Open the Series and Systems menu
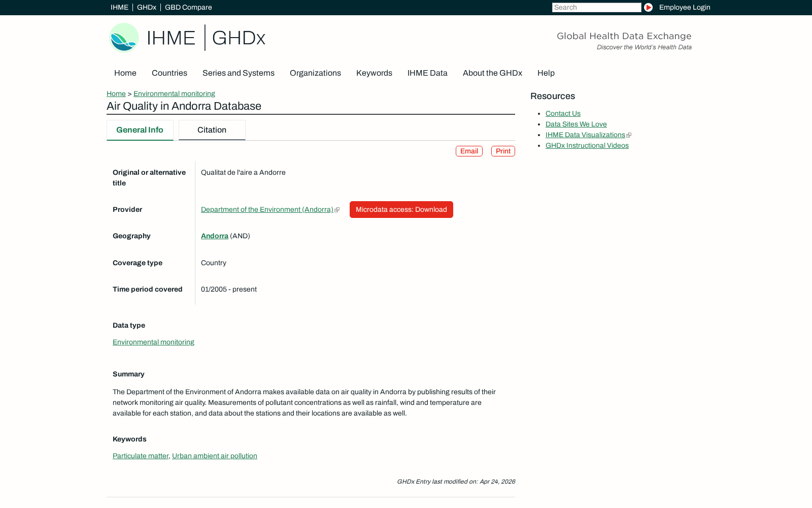This screenshot has height=508, width=812. [239, 73]
